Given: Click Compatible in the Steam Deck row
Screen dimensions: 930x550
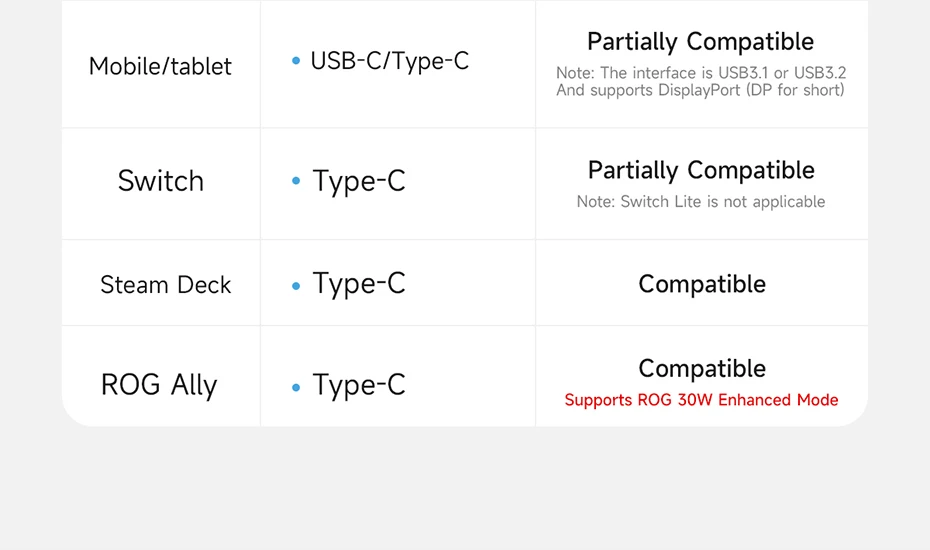Looking at the screenshot, I should 702,284.
